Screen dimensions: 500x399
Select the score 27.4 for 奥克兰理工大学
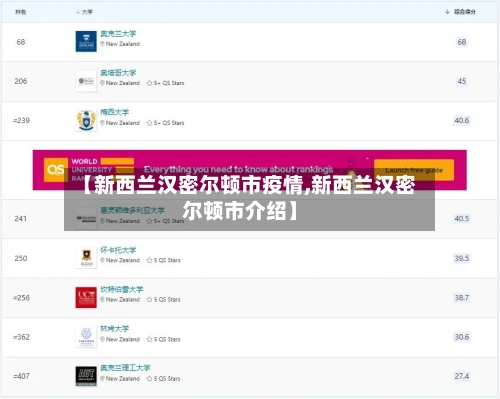pos(462,376)
